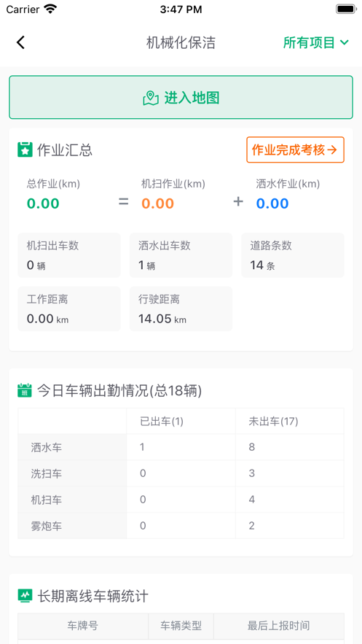Screen dimensions: 362x644
Task: Click the 最后上报时间 column header
Action: point(278,626)
